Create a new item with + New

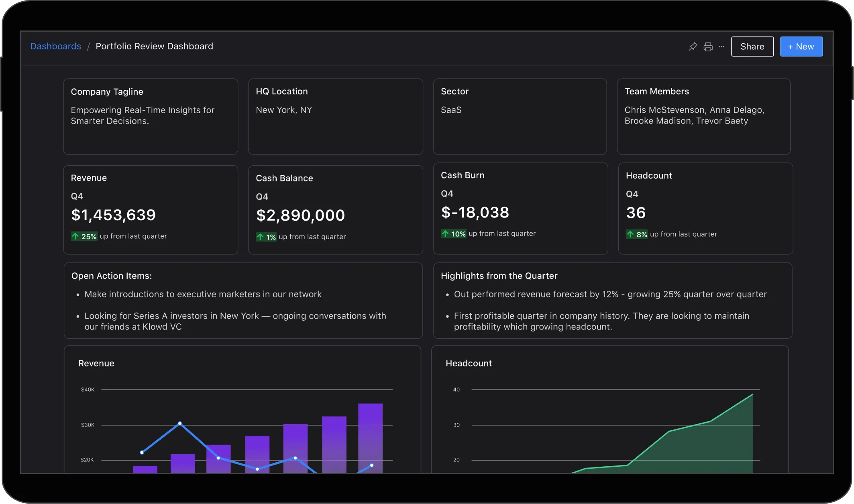(801, 47)
